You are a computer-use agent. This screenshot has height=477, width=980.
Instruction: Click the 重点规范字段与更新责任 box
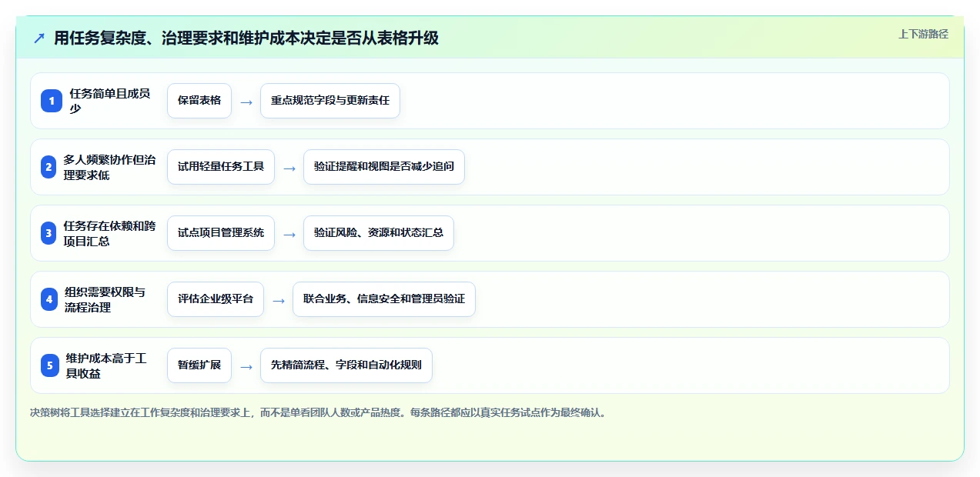pos(330,101)
